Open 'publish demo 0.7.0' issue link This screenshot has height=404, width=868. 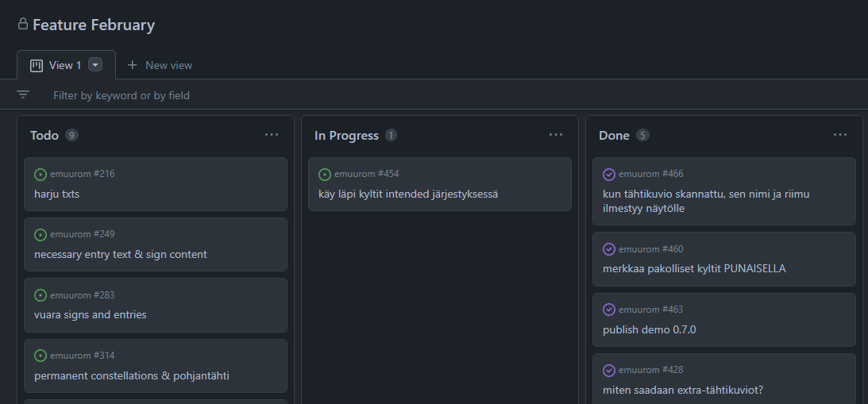650,330
